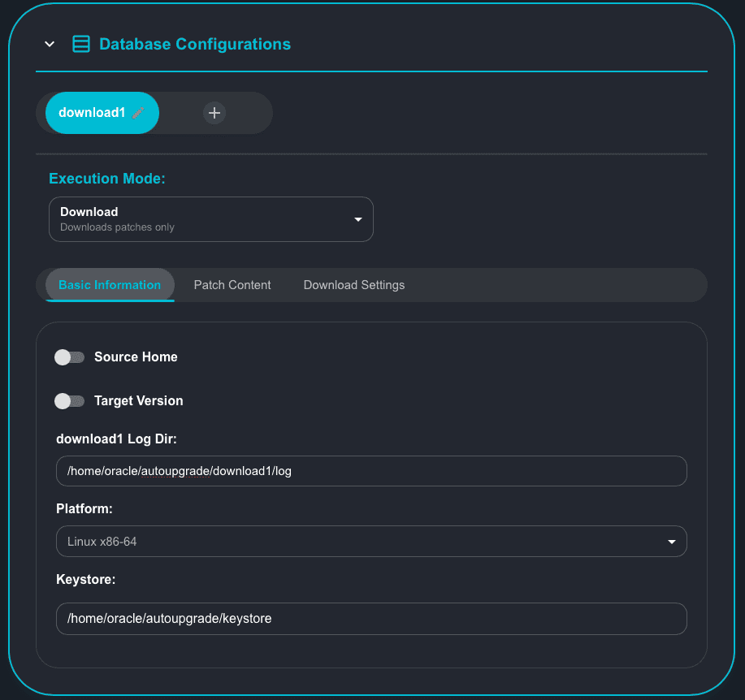Click the Platform dropdown caret icon

click(x=672, y=542)
